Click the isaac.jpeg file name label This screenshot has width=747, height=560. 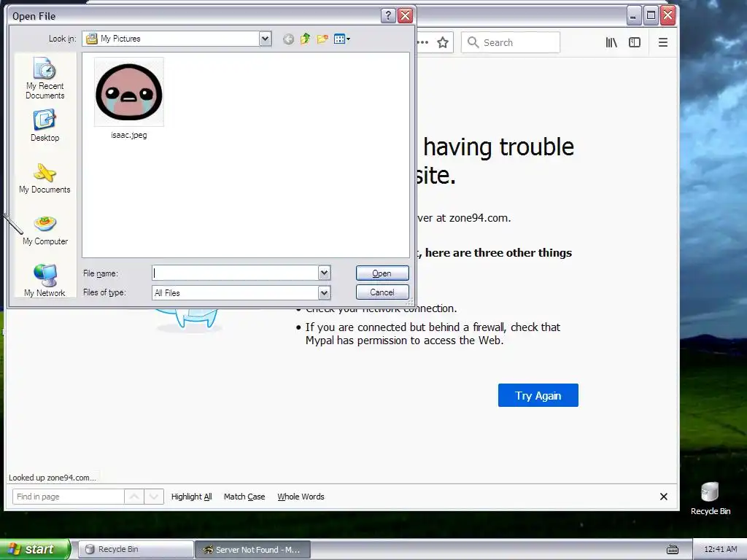point(129,135)
